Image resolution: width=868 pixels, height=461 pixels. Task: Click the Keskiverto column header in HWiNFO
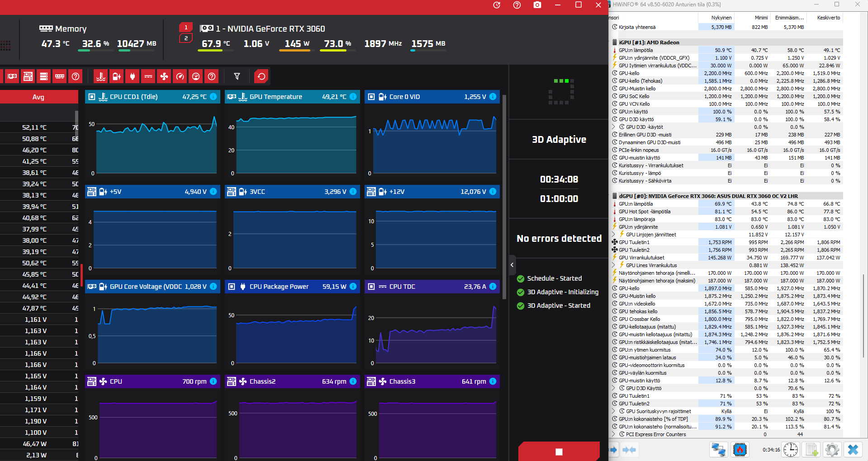(x=825, y=18)
